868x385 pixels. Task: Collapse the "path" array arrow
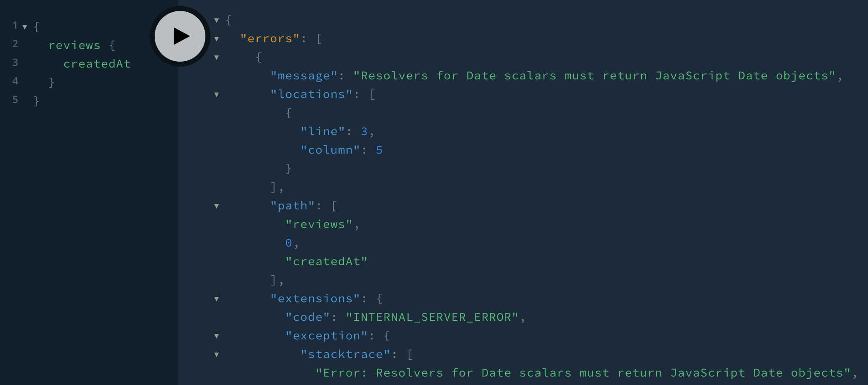(x=216, y=206)
